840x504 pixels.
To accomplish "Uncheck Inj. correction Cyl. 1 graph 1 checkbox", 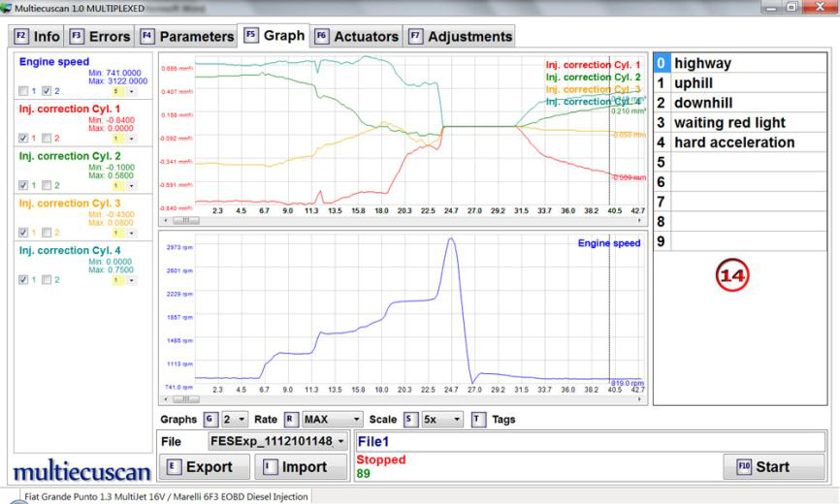I will [23, 138].
